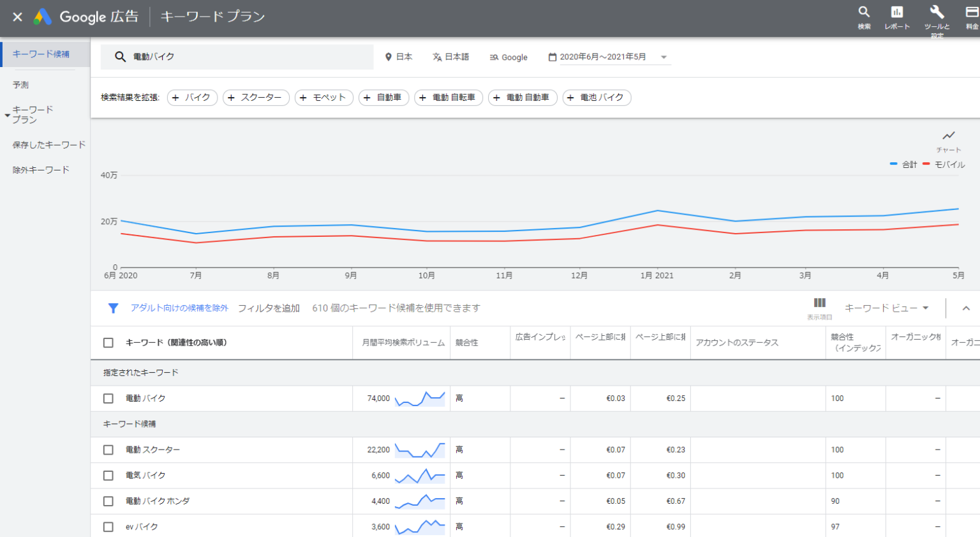Open 除外キーワード in the sidebar

pos(41,170)
